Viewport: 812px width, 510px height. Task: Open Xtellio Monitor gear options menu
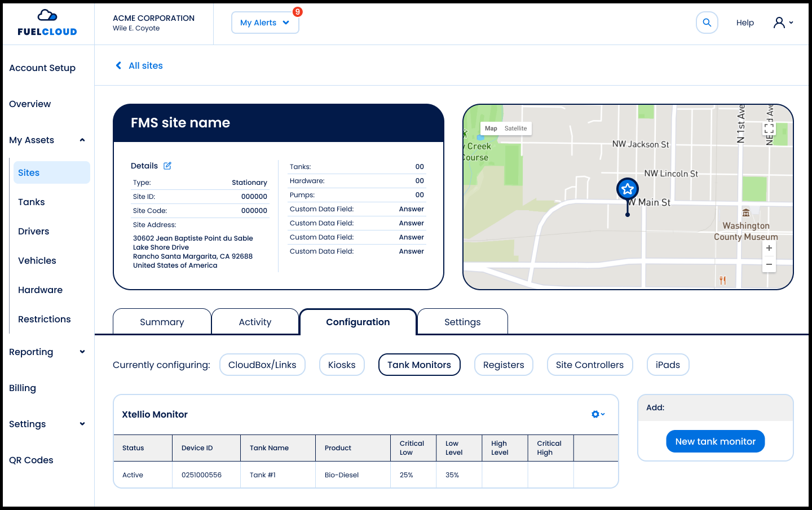pyautogui.click(x=598, y=414)
